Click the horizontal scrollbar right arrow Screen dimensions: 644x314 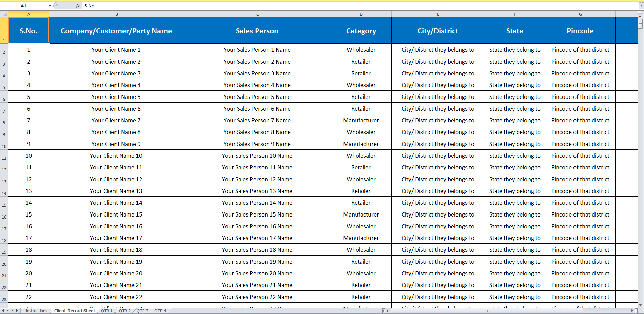[x=632, y=311]
